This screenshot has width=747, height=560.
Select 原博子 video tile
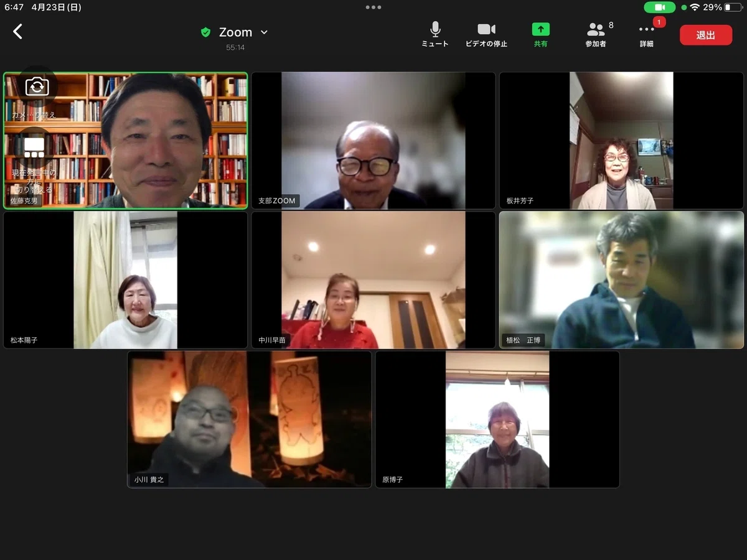click(497, 419)
